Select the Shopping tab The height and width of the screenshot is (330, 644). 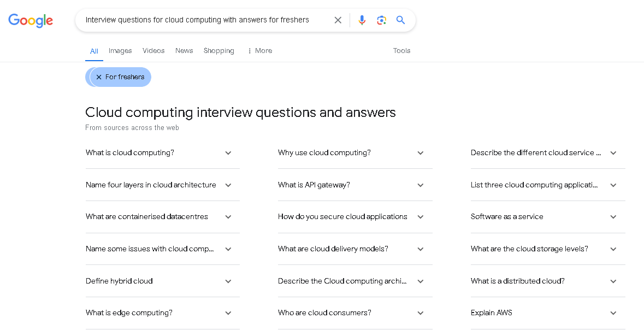click(218, 51)
